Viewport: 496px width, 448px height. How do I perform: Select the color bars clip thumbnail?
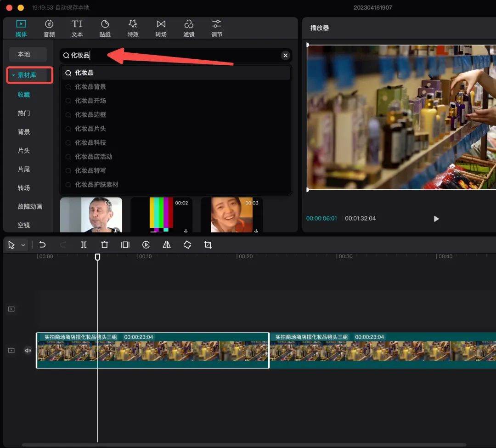click(x=161, y=215)
